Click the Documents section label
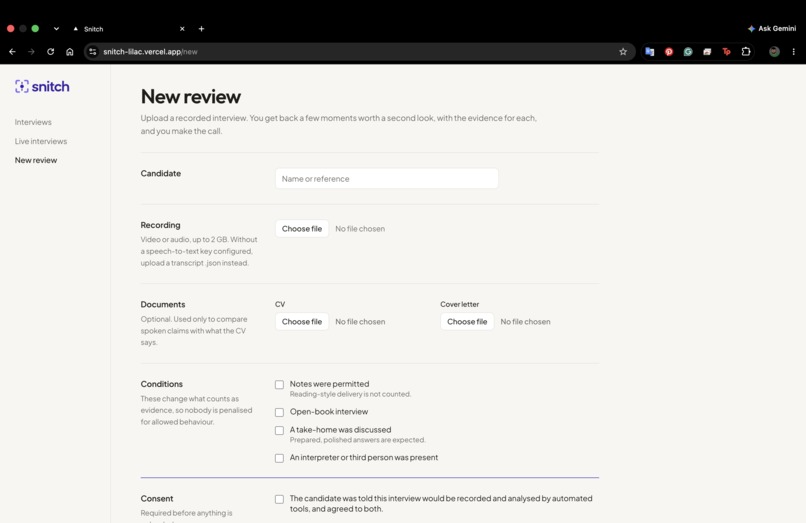Image resolution: width=806 pixels, height=523 pixels. [x=163, y=304]
